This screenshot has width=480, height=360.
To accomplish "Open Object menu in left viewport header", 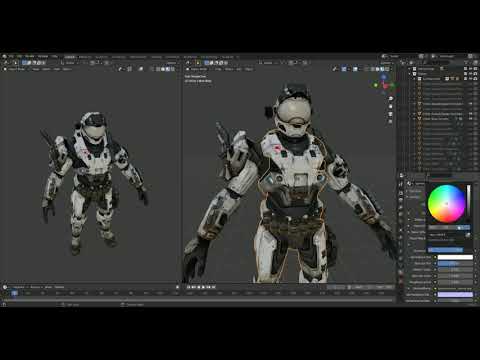I will pyautogui.click(x=67, y=69).
